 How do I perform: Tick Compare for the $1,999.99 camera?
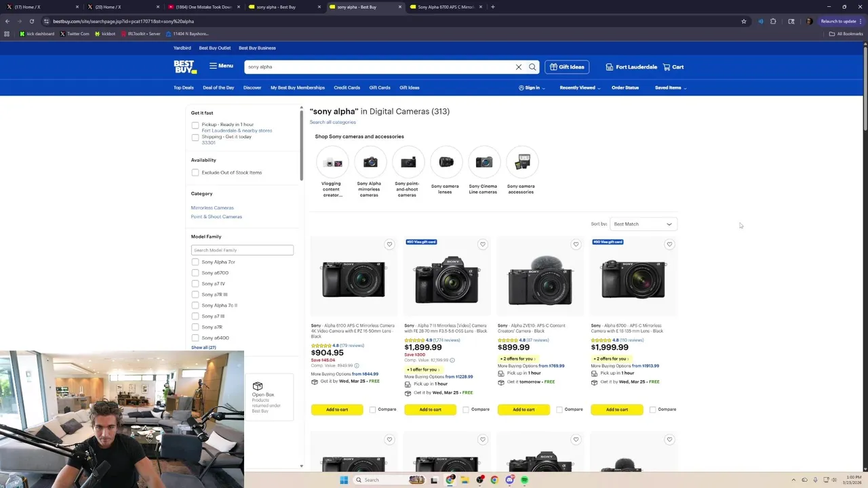(652, 409)
